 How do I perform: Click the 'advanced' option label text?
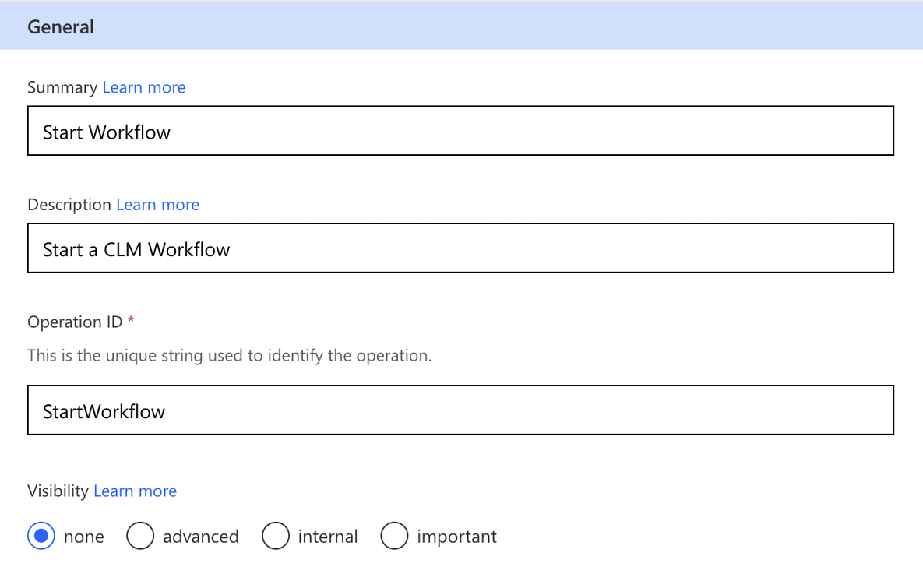pyautogui.click(x=200, y=537)
